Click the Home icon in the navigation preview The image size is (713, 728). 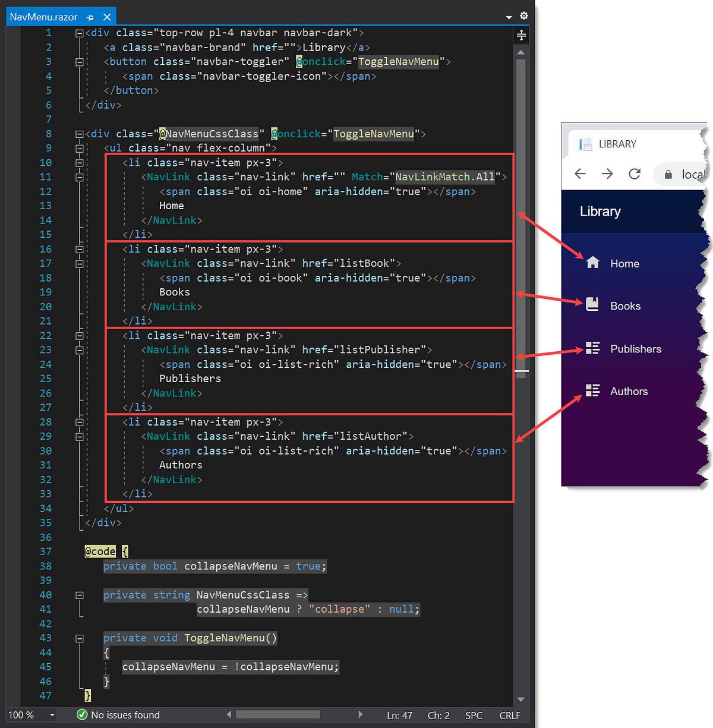point(592,261)
